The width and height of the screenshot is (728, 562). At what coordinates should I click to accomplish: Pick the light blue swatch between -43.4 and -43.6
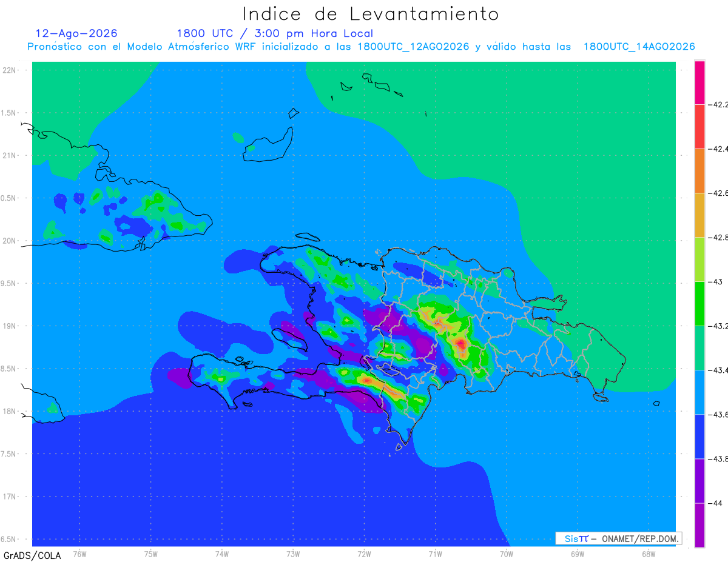[x=699, y=392]
